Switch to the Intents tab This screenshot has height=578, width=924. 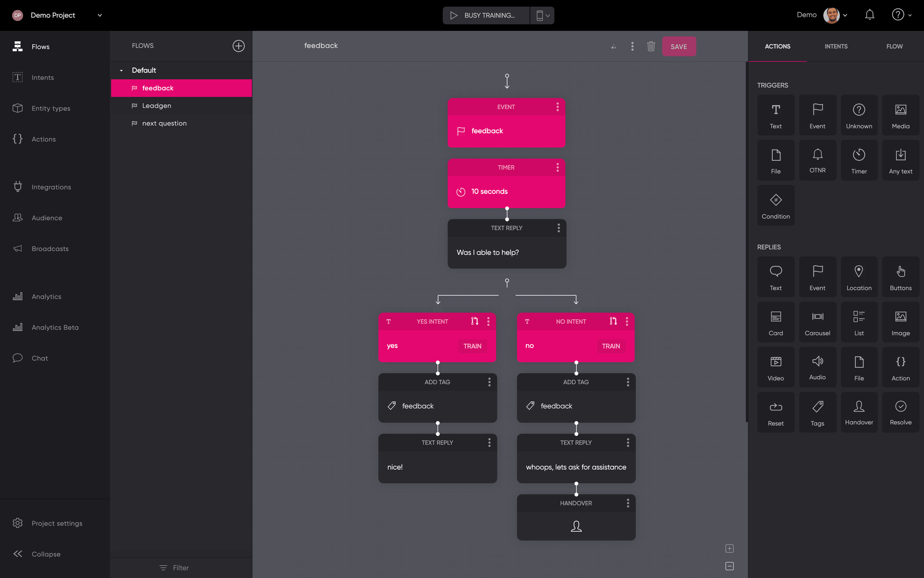[836, 46]
